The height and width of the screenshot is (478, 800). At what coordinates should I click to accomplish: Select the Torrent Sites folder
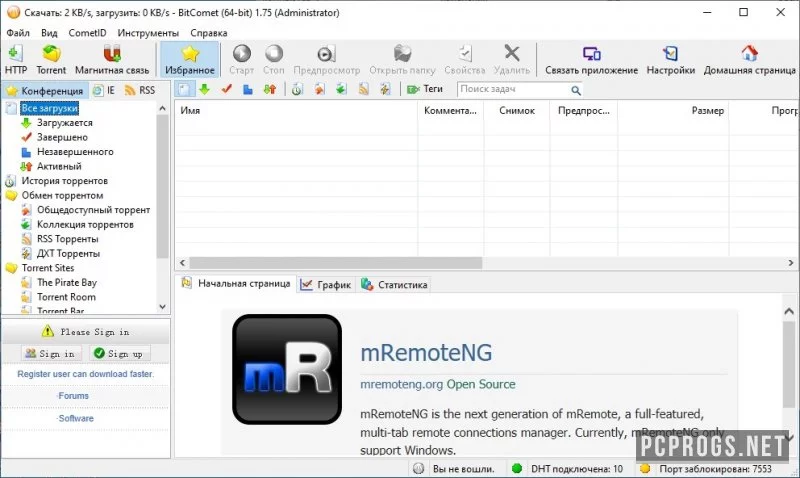47,268
